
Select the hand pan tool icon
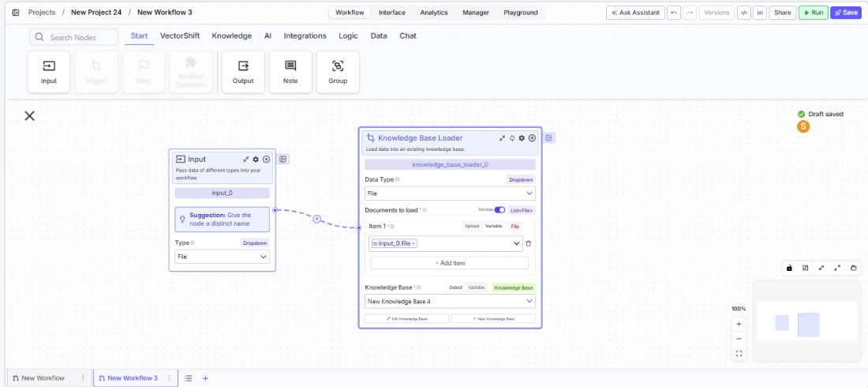tap(854, 268)
